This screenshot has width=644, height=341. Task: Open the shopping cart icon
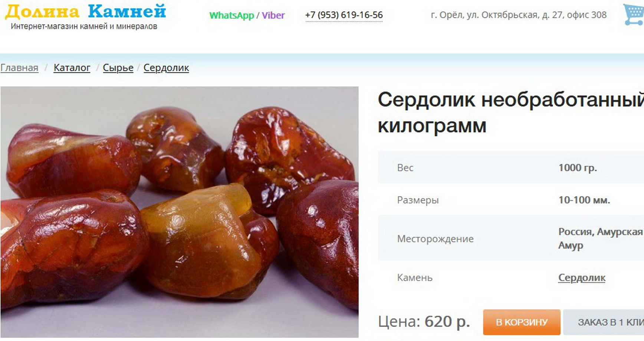pyautogui.click(x=634, y=14)
